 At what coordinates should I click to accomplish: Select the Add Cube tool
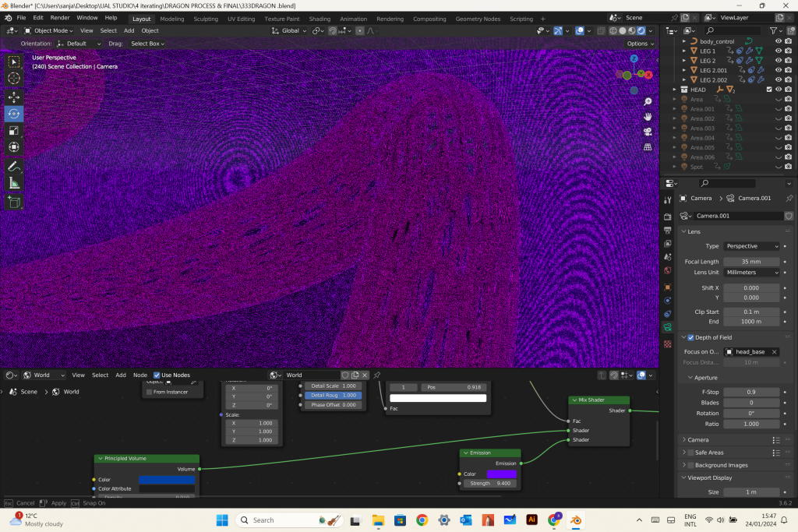pos(14,203)
